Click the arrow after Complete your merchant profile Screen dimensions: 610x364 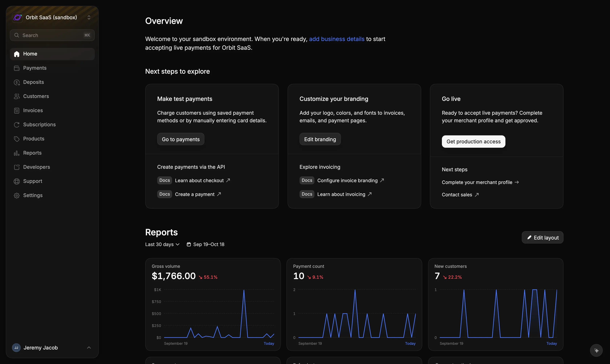pyautogui.click(x=517, y=182)
